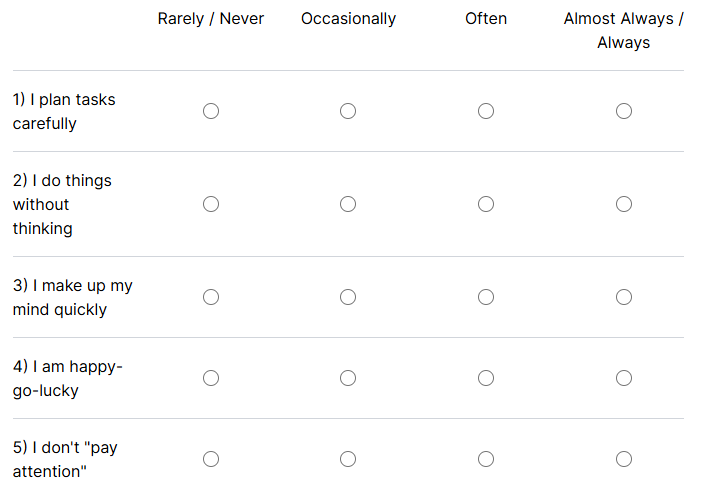Pick Almost Always for don't pay attention
Image resolution: width=705 pixels, height=498 pixels.
point(624,459)
